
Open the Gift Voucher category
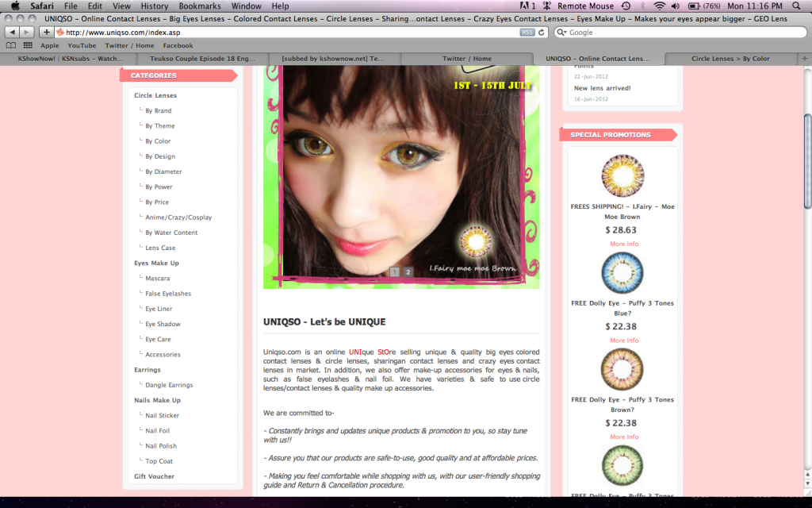point(154,476)
